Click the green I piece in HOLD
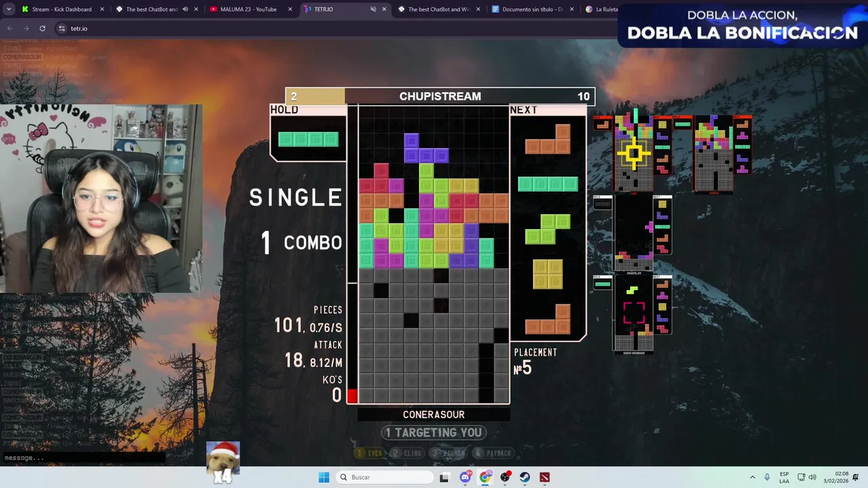868x488 pixels. pos(309,139)
